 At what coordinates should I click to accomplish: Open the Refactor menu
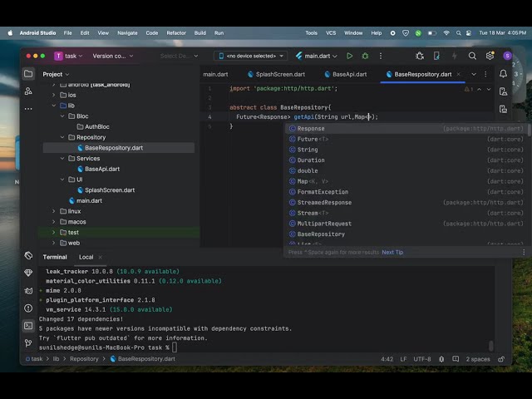176,33
